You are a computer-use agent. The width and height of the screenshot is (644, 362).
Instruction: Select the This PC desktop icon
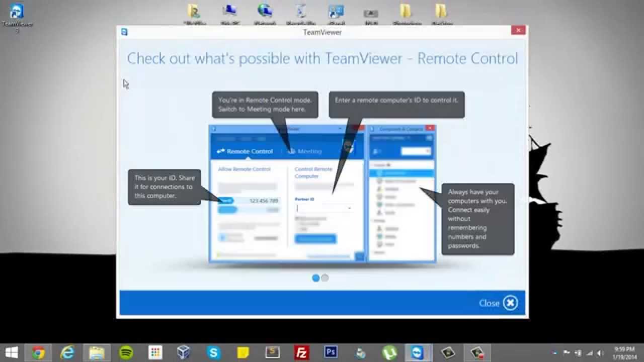(x=230, y=14)
